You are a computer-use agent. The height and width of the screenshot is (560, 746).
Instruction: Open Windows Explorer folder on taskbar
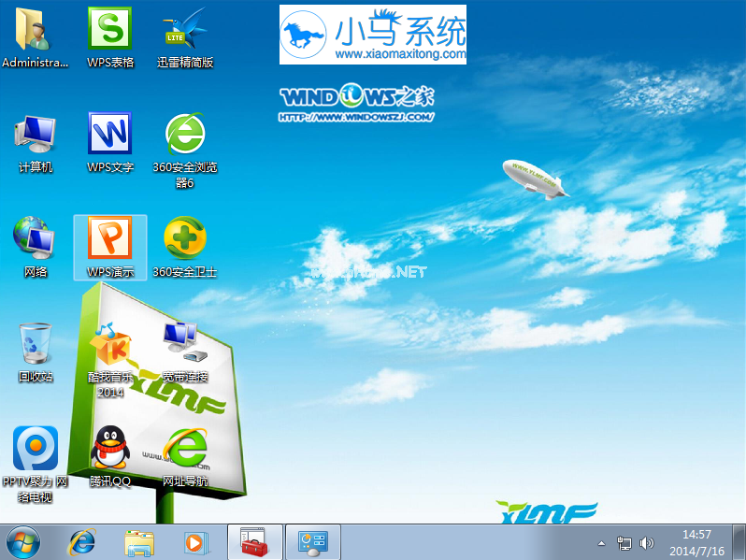click(x=139, y=543)
